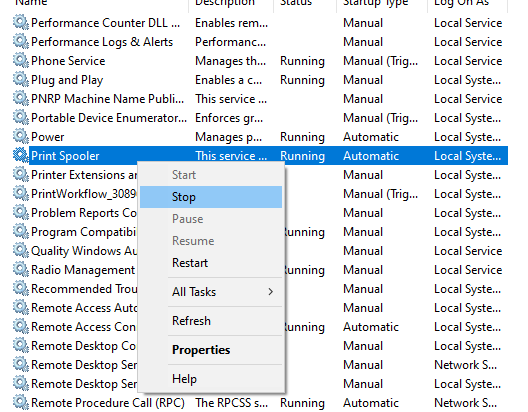This screenshot has width=528, height=412.
Task: Click the PrintWorkflow Manual (Trig... startup type
Action: coord(381,194)
